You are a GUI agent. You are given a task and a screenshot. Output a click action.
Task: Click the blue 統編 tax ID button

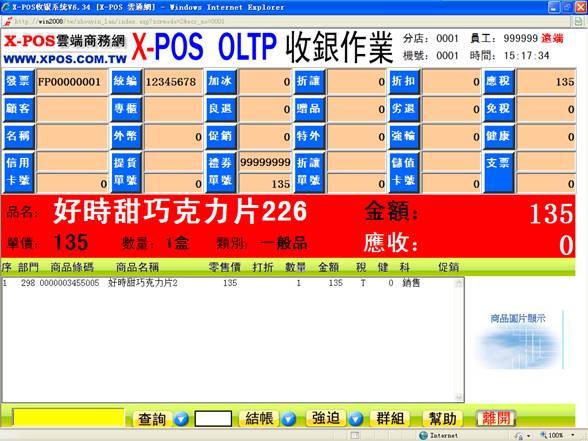tap(126, 81)
